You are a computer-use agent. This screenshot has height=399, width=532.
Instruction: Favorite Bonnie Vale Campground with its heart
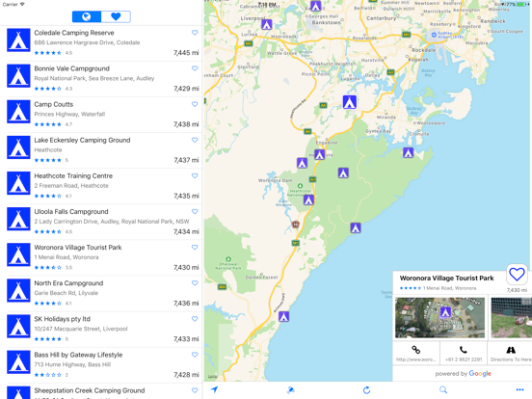tap(195, 68)
